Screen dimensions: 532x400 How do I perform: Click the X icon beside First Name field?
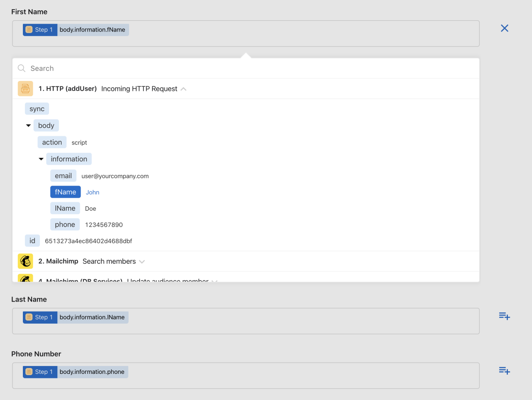(505, 28)
